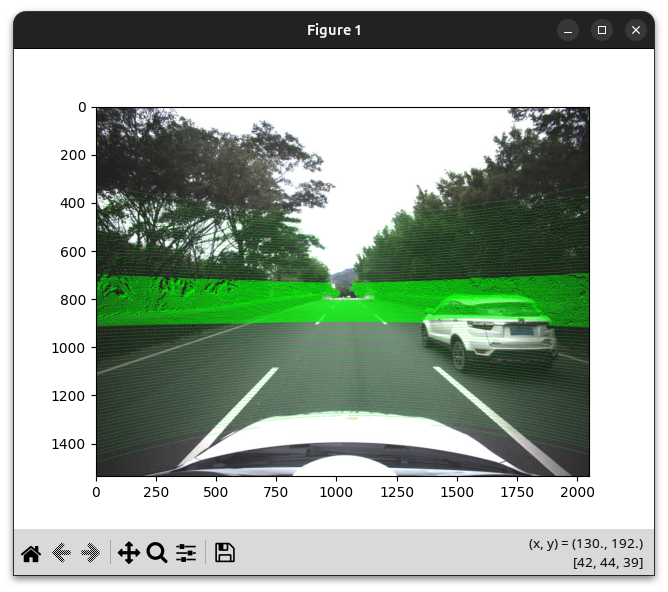Close the Figure 1 window
The image size is (668, 592).
[x=636, y=30]
